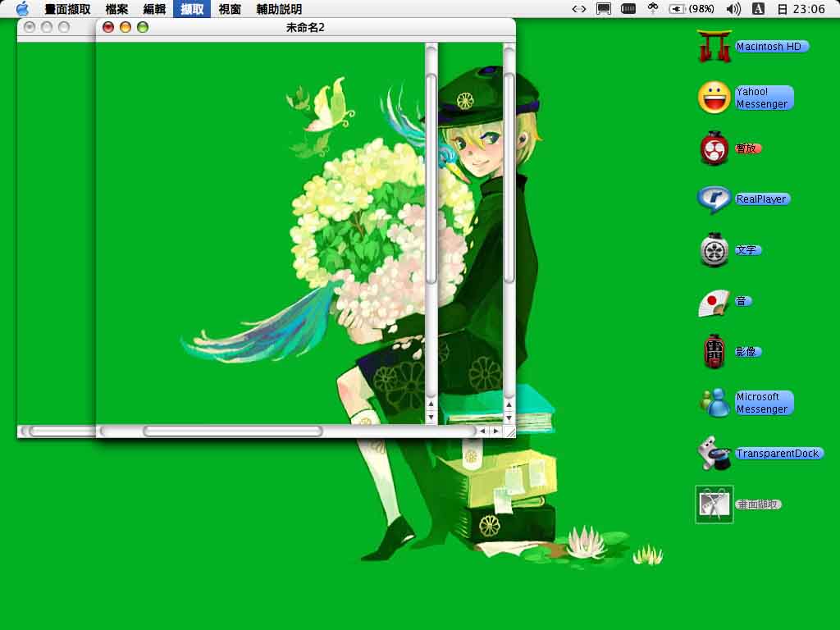Image resolution: width=840 pixels, height=630 pixels.
Task: Click the highlighted 擷取 menu
Action: 192,9
